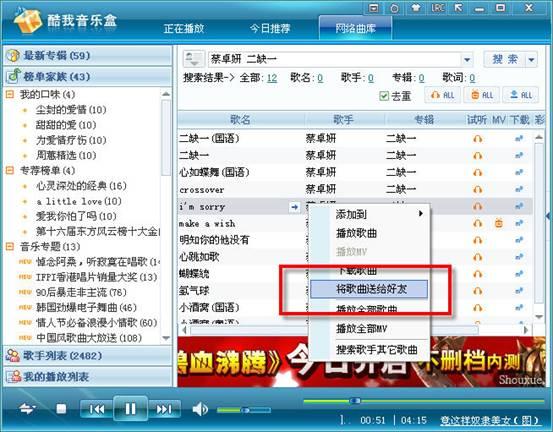The image size is (553, 432).
Task: Sort results by the 歌手 column header
Action: coord(344,120)
